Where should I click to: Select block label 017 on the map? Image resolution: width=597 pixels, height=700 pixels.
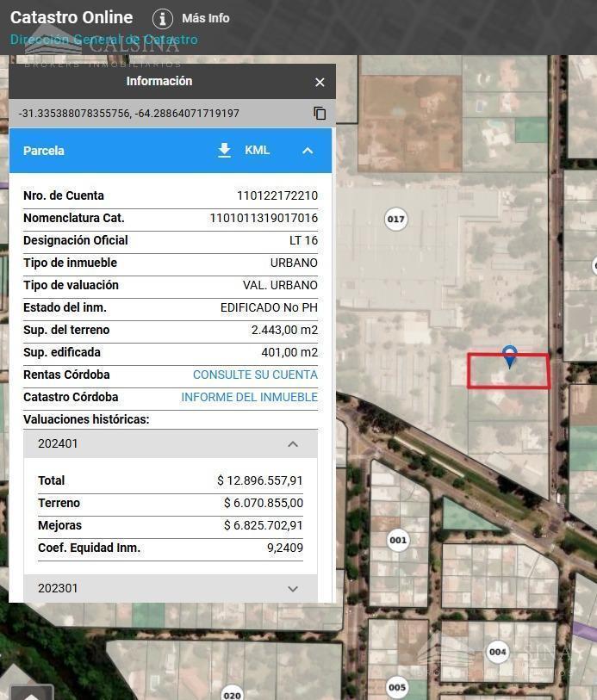pos(396,220)
